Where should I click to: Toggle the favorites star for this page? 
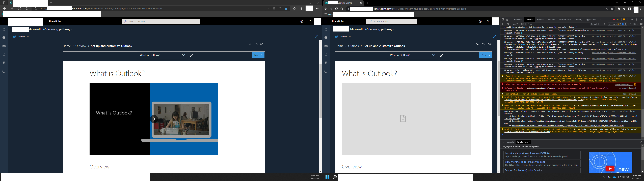(286, 9)
